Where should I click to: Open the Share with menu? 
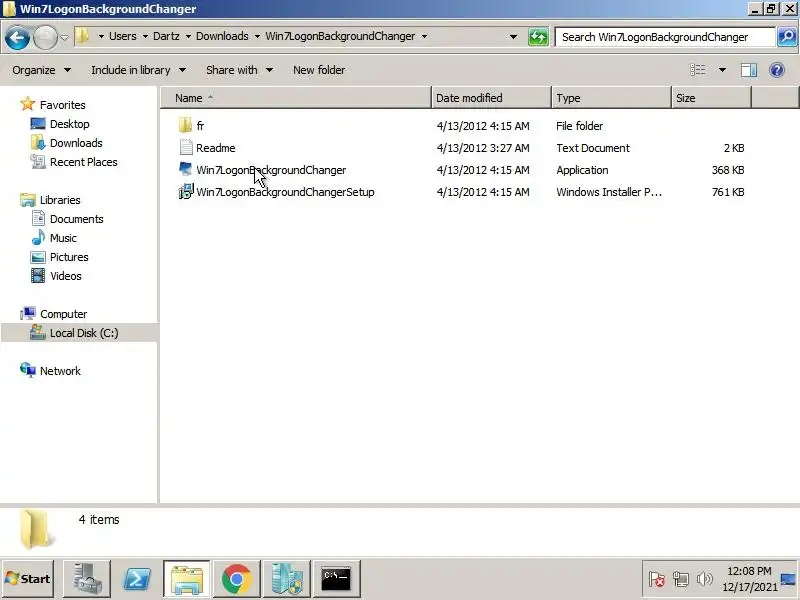coord(239,70)
